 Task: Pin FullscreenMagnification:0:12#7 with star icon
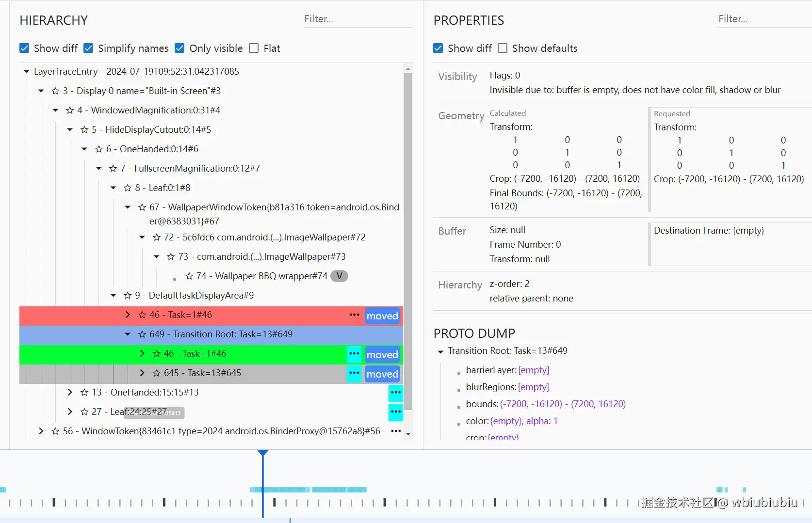tap(113, 169)
